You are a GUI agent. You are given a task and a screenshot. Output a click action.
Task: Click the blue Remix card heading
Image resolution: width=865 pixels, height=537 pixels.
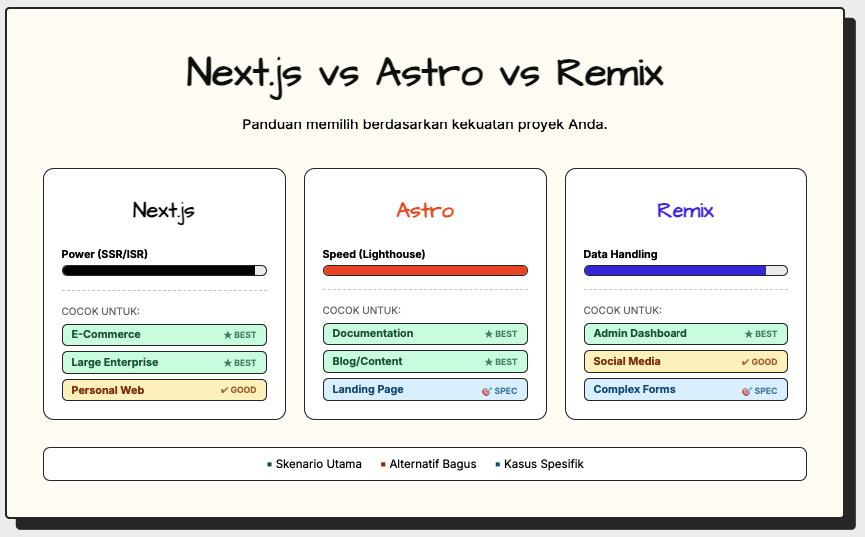[686, 210]
